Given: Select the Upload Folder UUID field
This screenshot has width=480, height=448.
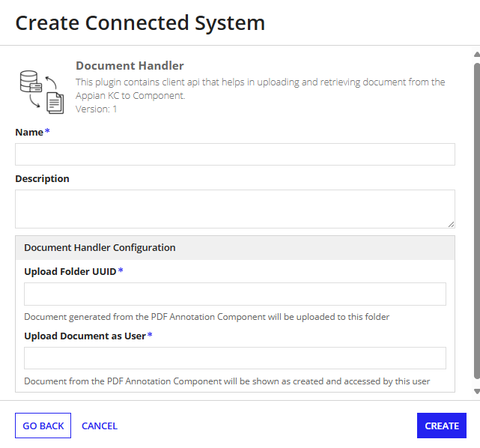Looking at the screenshot, I should [234, 294].
